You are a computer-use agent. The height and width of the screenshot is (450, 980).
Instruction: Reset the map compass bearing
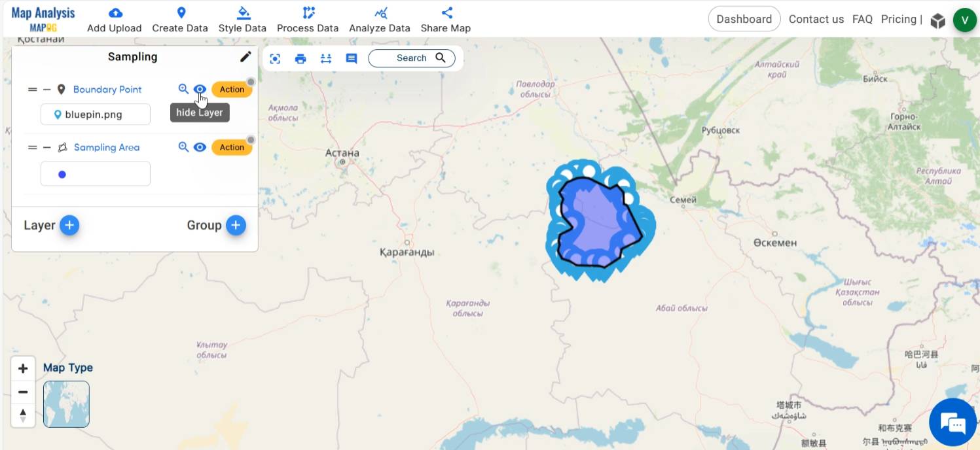(x=23, y=415)
